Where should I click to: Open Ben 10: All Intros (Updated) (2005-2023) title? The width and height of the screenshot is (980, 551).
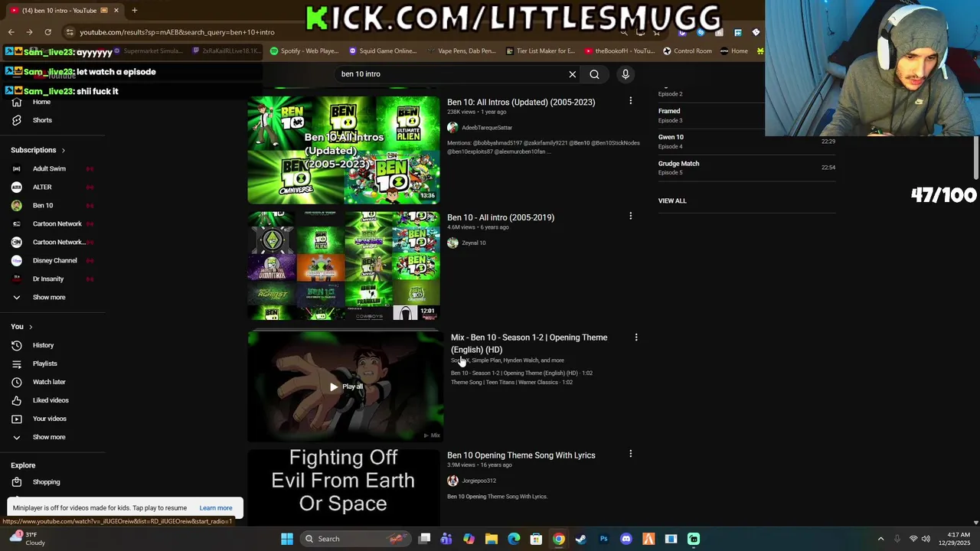[x=521, y=102]
